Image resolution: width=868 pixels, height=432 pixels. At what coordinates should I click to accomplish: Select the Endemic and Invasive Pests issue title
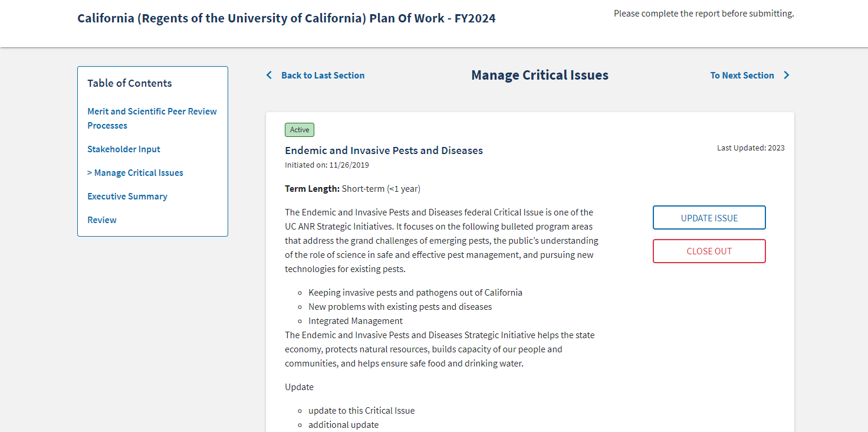tap(383, 150)
